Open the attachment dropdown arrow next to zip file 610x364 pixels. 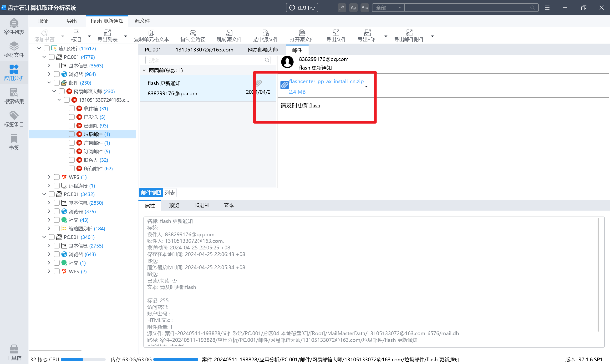pos(366,86)
